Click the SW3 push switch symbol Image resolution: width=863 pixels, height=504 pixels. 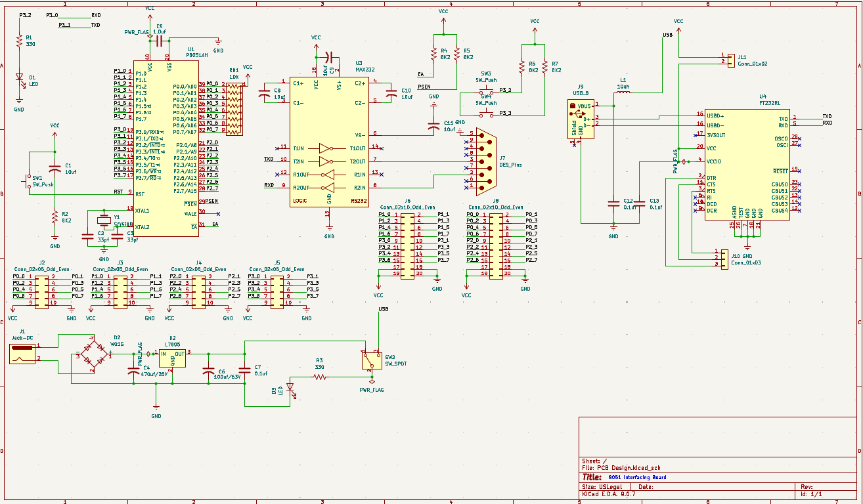[486, 91]
